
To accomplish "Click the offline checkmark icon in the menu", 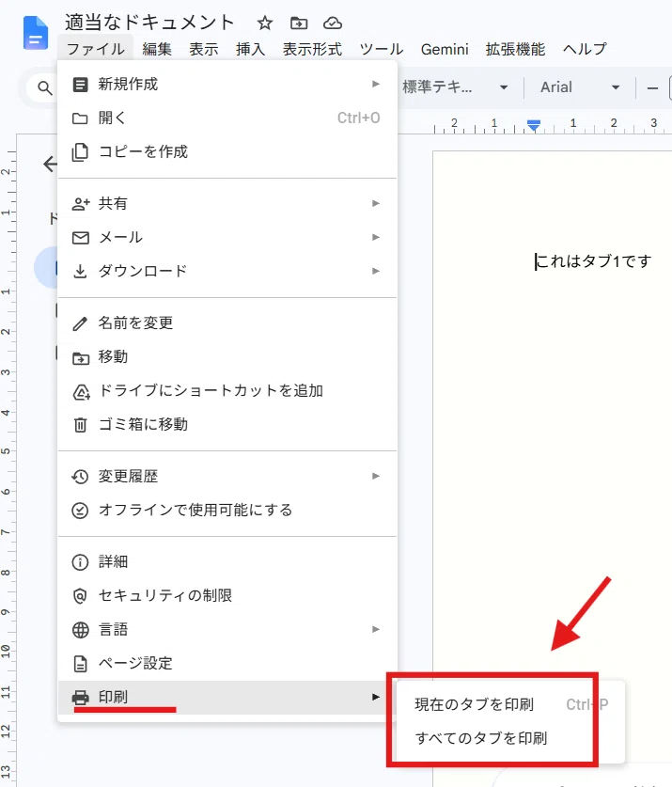I will pyautogui.click(x=80, y=511).
